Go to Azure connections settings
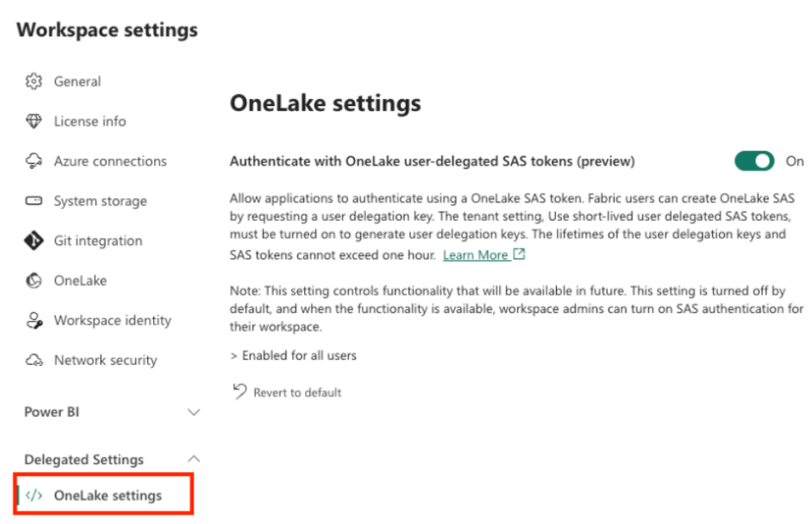The width and height of the screenshot is (812, 524). click(x=110, y=161)
